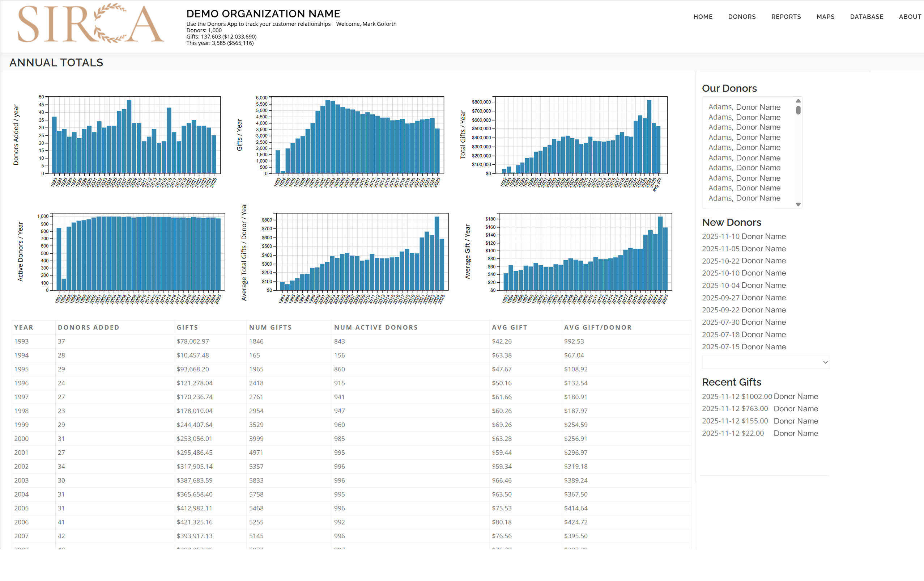Open the ABOUT page
The height and width of the screenshot is (581, 924).
[x=910, y=17]
